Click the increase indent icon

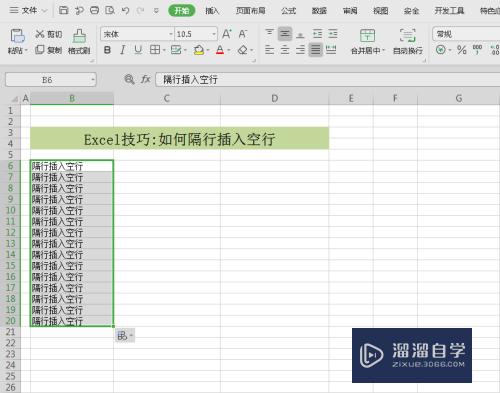pyautogui.click(x=333, y=34)
